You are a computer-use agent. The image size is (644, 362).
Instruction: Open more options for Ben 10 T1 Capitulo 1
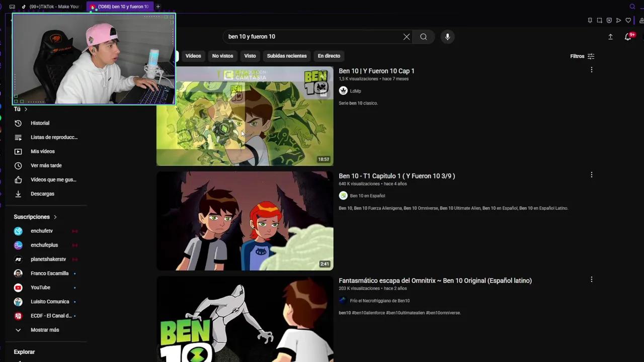[x=591, y=175]
